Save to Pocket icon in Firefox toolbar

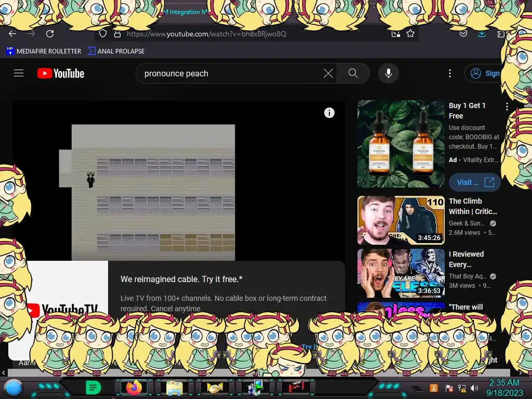point(463,33)
